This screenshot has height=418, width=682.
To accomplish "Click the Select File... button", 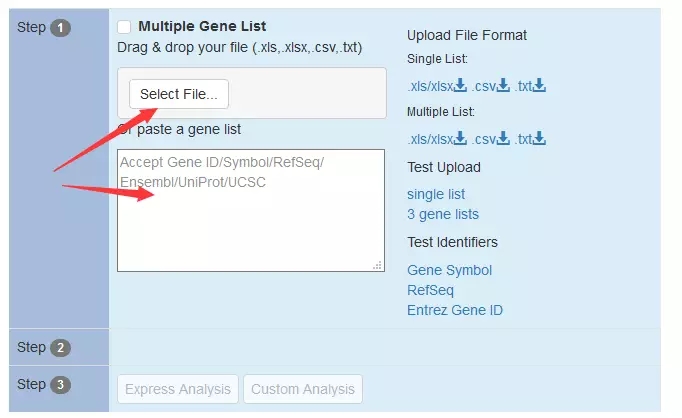I will (179, 94).
